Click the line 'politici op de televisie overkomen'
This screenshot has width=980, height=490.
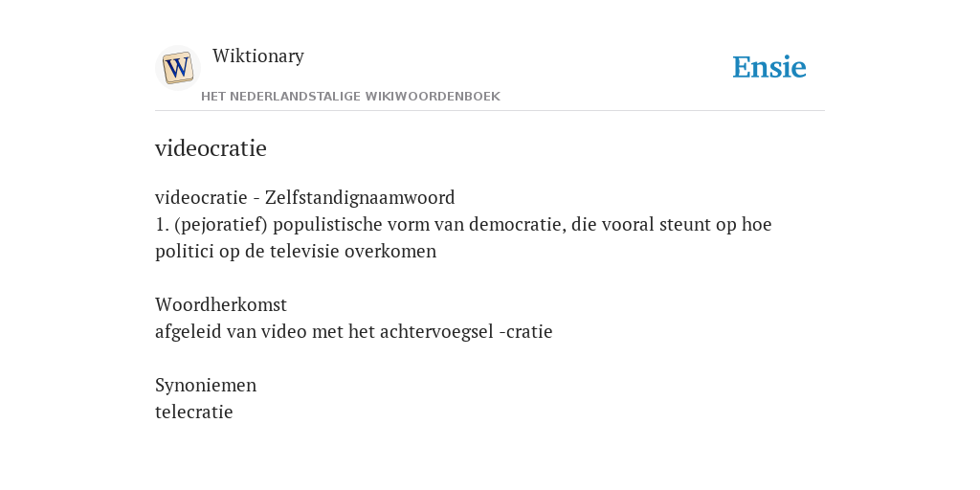tap(296, 252)
